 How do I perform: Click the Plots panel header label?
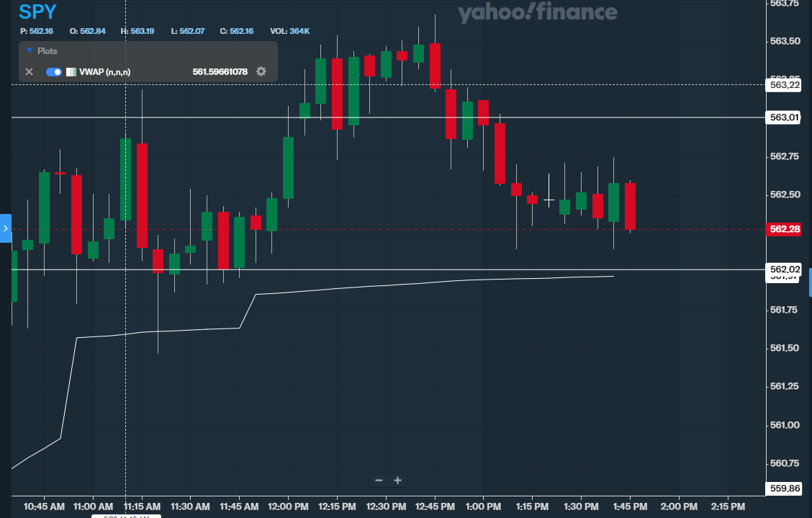(x=47, y=51)
